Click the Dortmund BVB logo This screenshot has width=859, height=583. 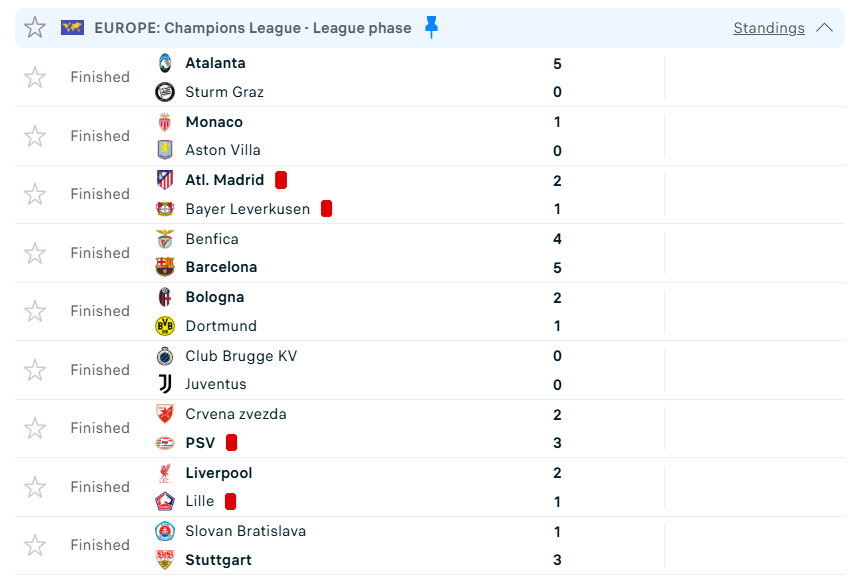[x=165, y=326]
